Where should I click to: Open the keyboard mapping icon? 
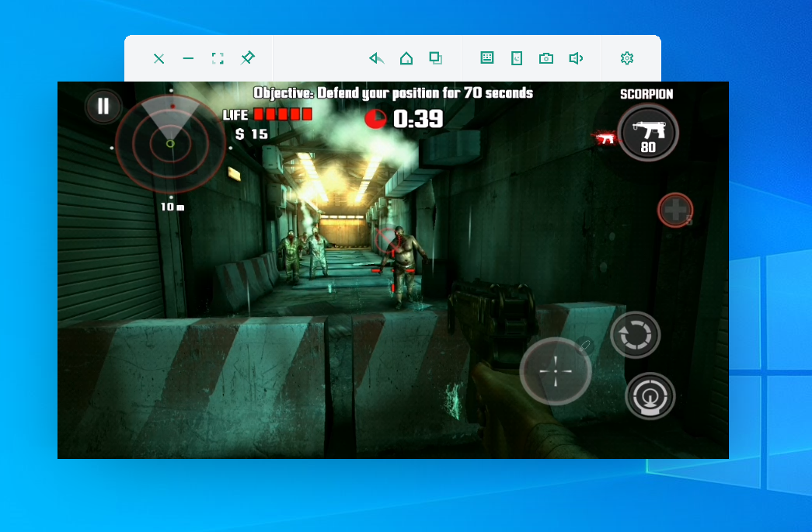[x=487, y=58]
